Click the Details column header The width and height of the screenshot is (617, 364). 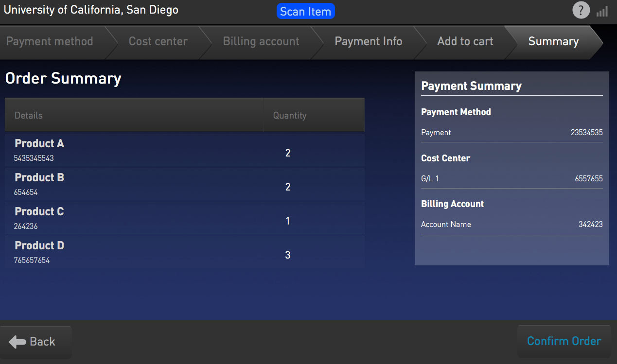click(x=29, y=116)
